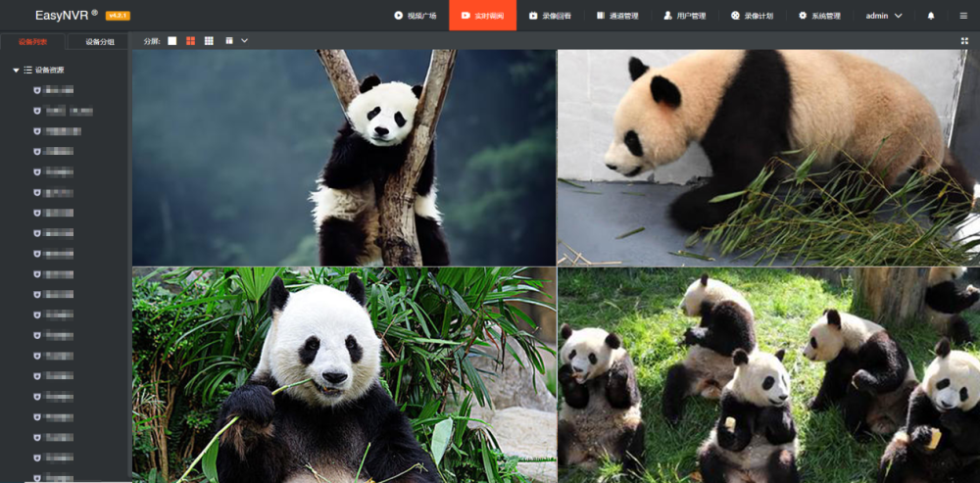Select the camera entry with two-part blurred name
The width and height of the screenshot is (980, 483).
tap(63, 112)
